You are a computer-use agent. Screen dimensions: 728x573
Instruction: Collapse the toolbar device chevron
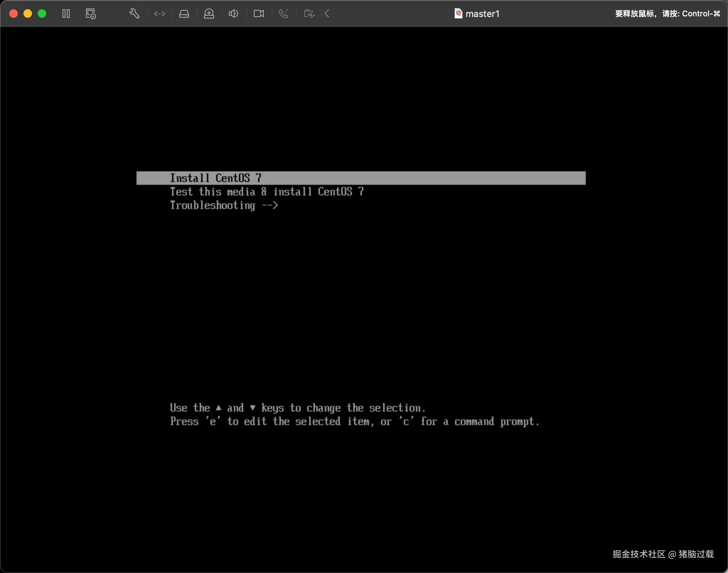tap(327, 14)
